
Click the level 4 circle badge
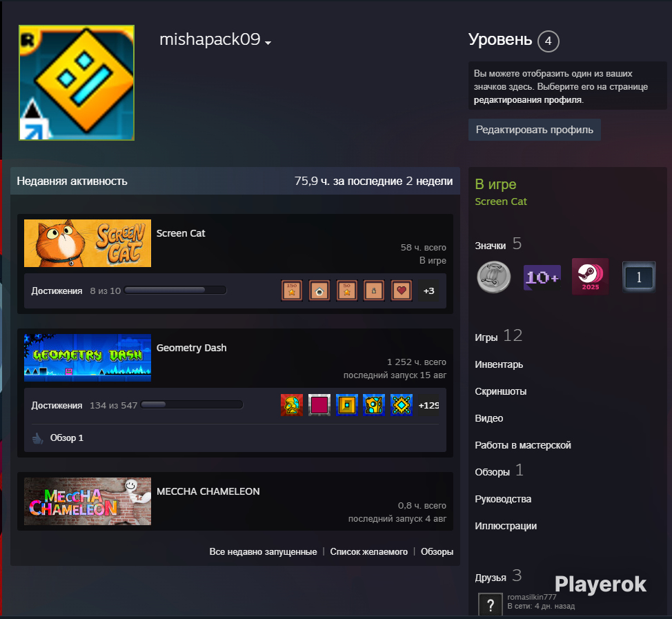[548, 41]
